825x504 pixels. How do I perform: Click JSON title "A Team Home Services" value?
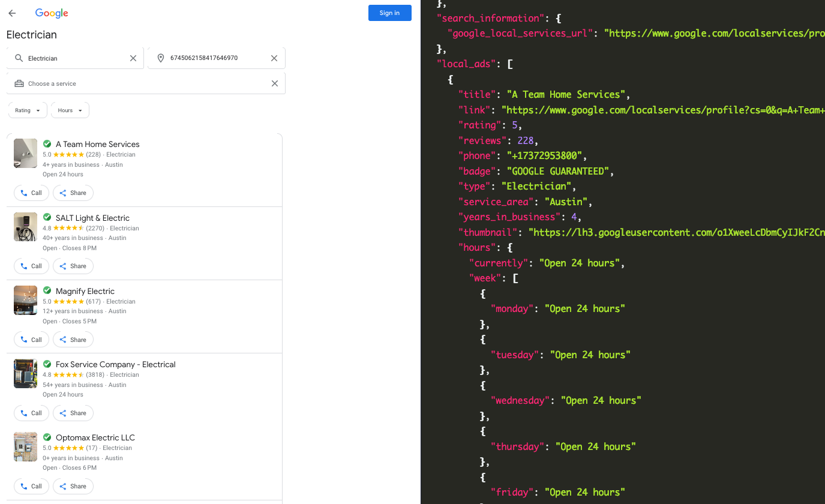[566, 94]
